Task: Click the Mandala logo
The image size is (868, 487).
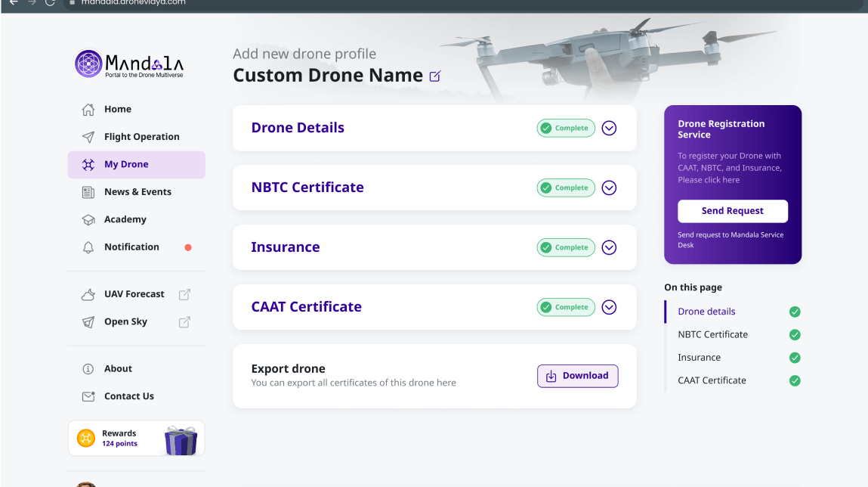Action: point(129,64)
